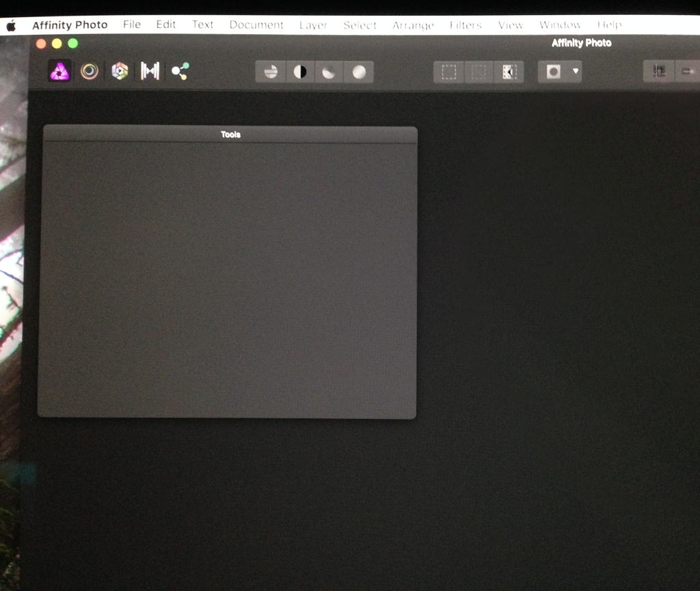Image resolution: width=700 pixels, height=591 pixels.
Task: Open the Select menu
Action: pos(360,25)
